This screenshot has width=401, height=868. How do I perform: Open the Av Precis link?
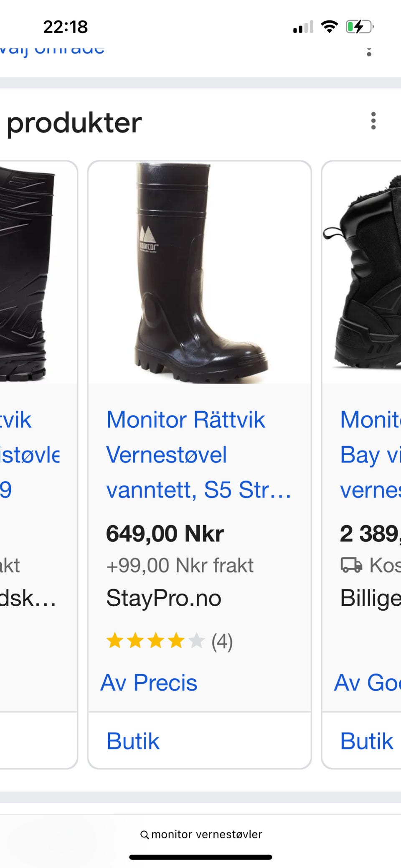coord(149,683)
